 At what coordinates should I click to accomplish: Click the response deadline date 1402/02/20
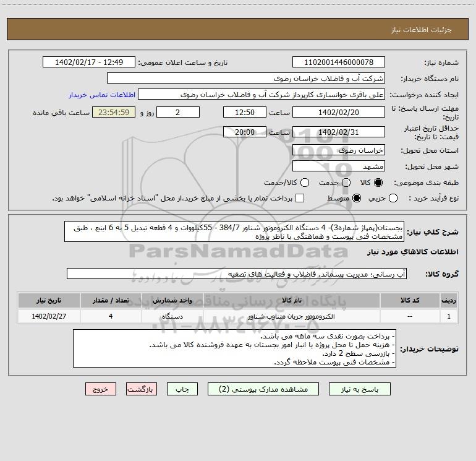click(339, 112)
